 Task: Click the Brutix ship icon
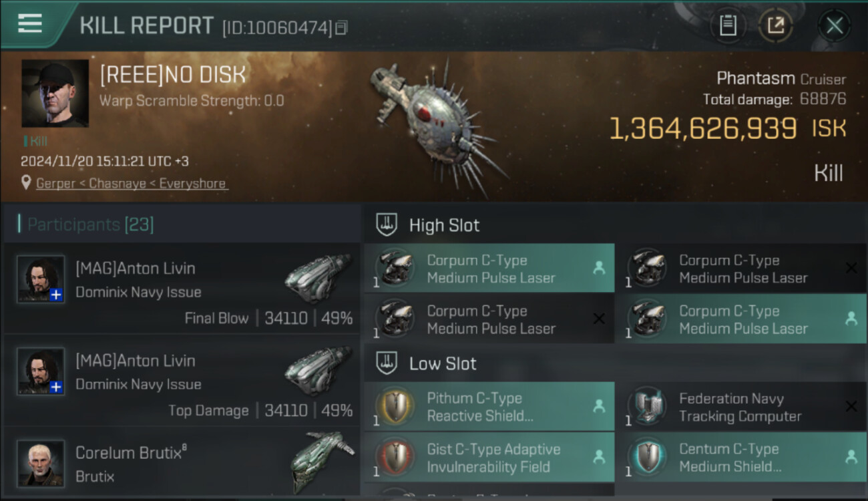(320, 462)
